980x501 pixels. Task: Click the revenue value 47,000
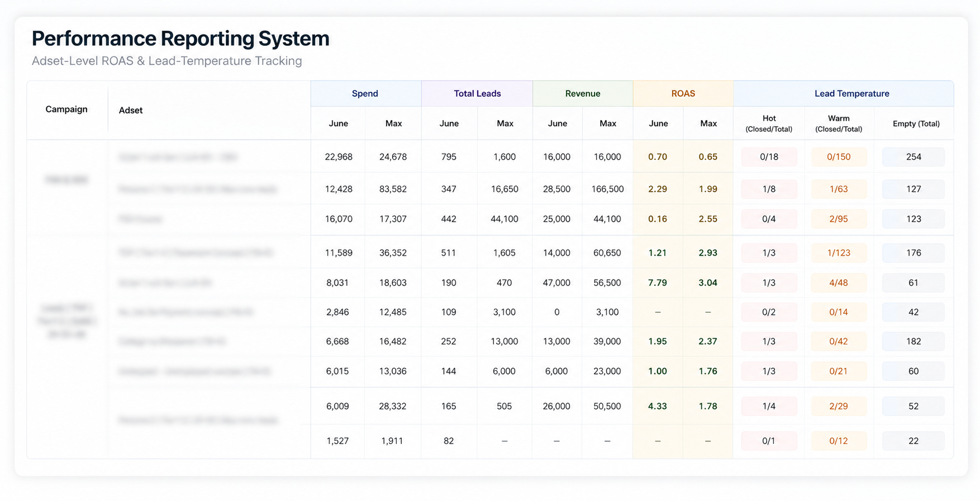click(556, 283)
